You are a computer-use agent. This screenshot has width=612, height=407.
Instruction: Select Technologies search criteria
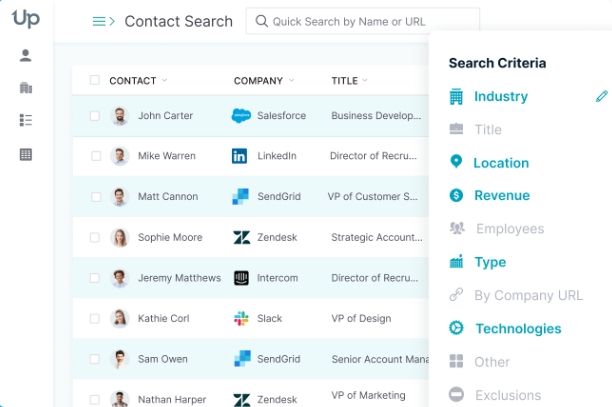coord(518,329)
